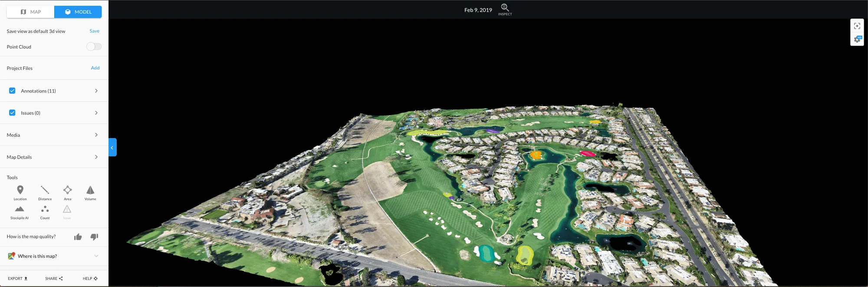This screenshot has height=287, width=868.
Task: Click the SHARE button
Action: tap(54, 278)
